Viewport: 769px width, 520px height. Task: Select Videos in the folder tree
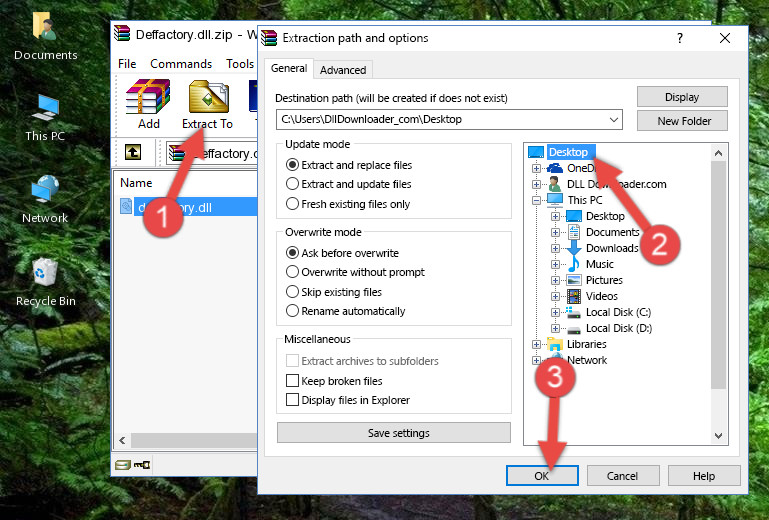click(x=602, y=296)
